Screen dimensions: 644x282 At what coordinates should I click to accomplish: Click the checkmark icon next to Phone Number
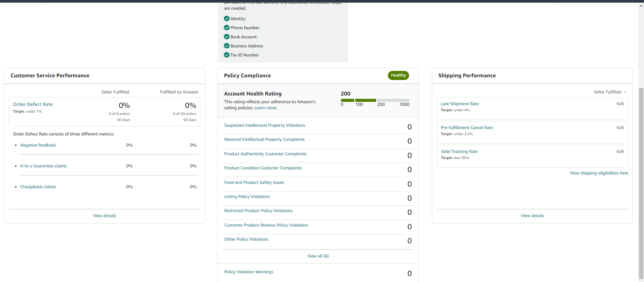click(x=227, y=28)
